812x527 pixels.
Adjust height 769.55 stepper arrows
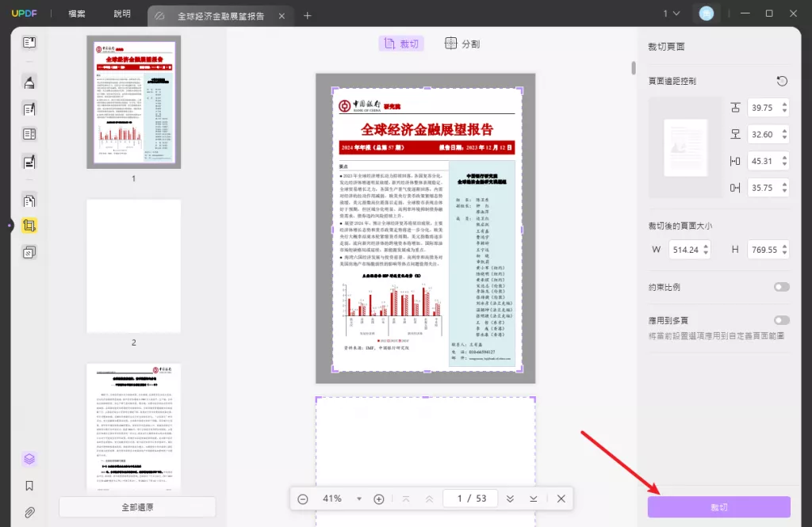(784, 250)
